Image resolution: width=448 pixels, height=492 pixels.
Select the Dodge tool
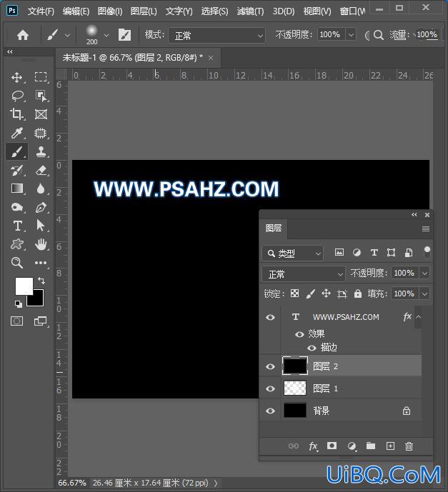pyautogui.click(x=17, y=207)
